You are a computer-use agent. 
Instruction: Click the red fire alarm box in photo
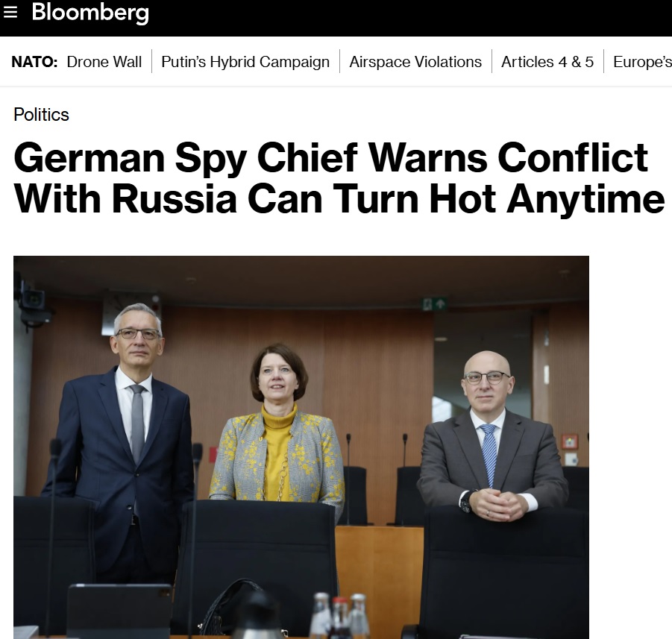[570, 442]
